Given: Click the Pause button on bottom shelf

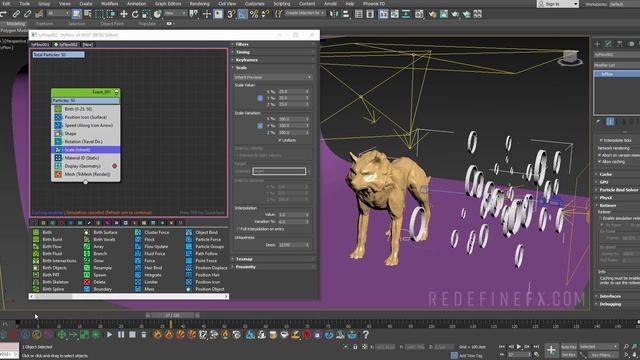Looking at the screenshot, I should click(121, 335).
